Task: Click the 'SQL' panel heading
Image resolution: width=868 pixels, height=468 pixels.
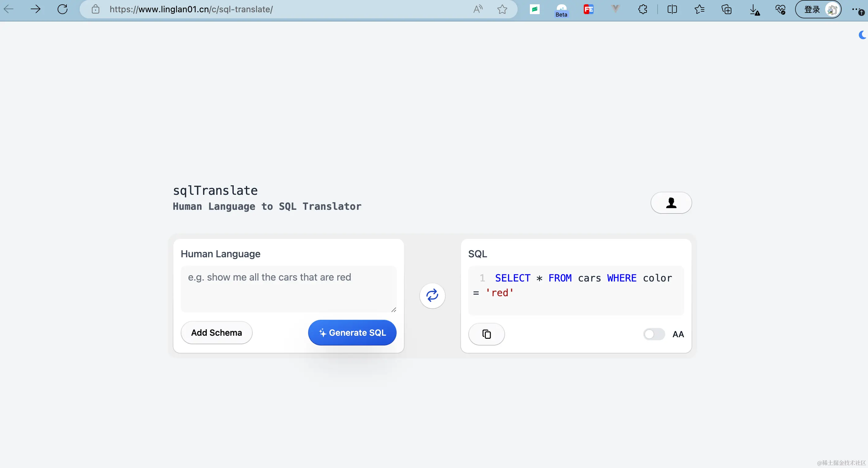Action: pos(477,254)
